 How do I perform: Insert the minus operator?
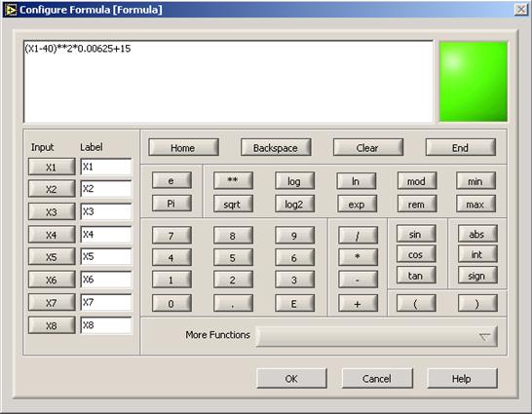358,280
